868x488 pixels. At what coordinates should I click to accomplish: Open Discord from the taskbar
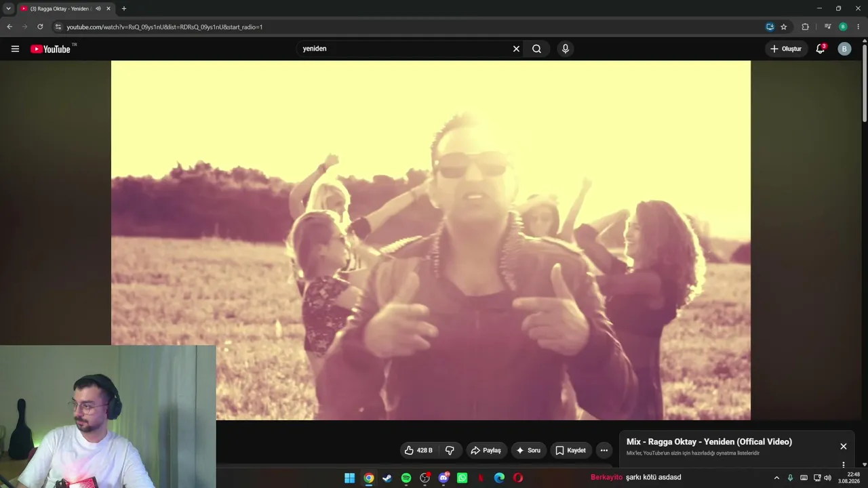point(444,478)
